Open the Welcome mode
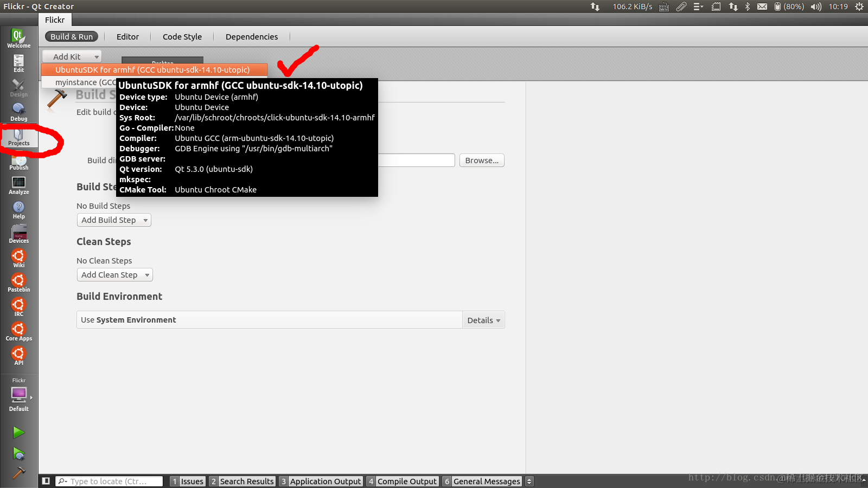Image resolution: width=868 pixels, height=488 pixels. click(18, 38)
